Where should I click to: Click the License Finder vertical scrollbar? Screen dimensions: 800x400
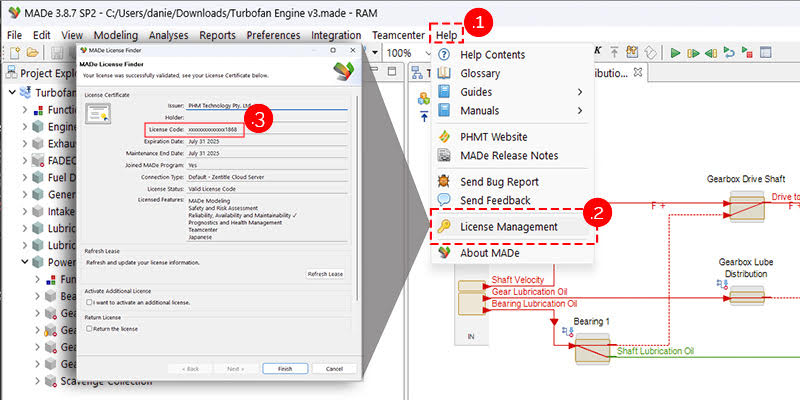[356, 198]
